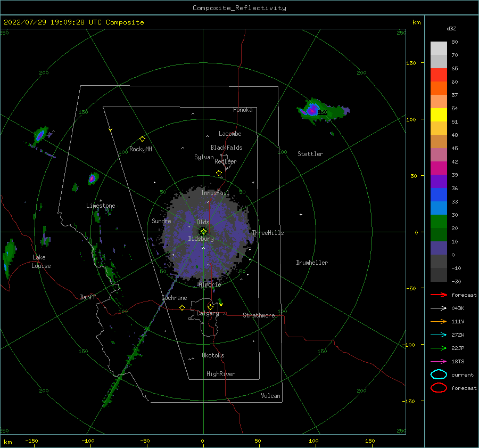Click the Sundre label
Screen dimensions: 479x448
161,221
